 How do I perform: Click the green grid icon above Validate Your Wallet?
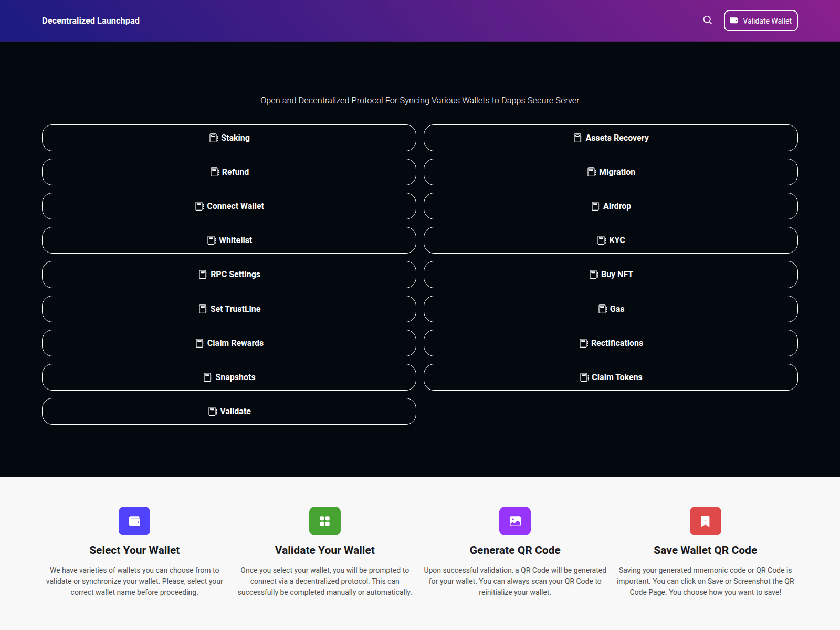325,521
